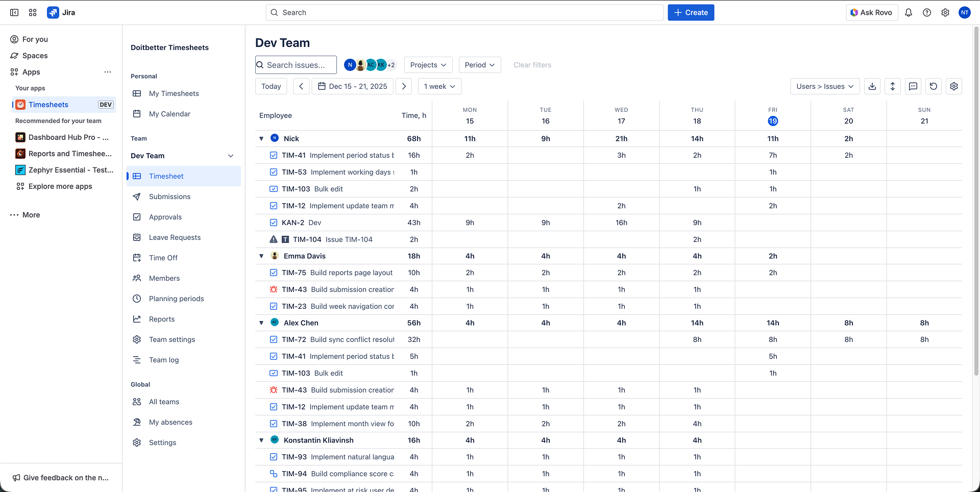
Task: Click the Create button
Action: tap(691, 12)
